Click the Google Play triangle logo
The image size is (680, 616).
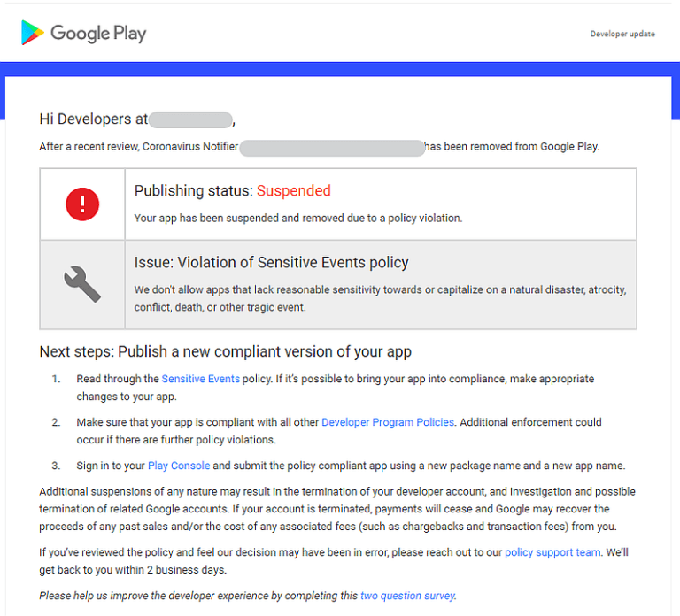point(33,33)
